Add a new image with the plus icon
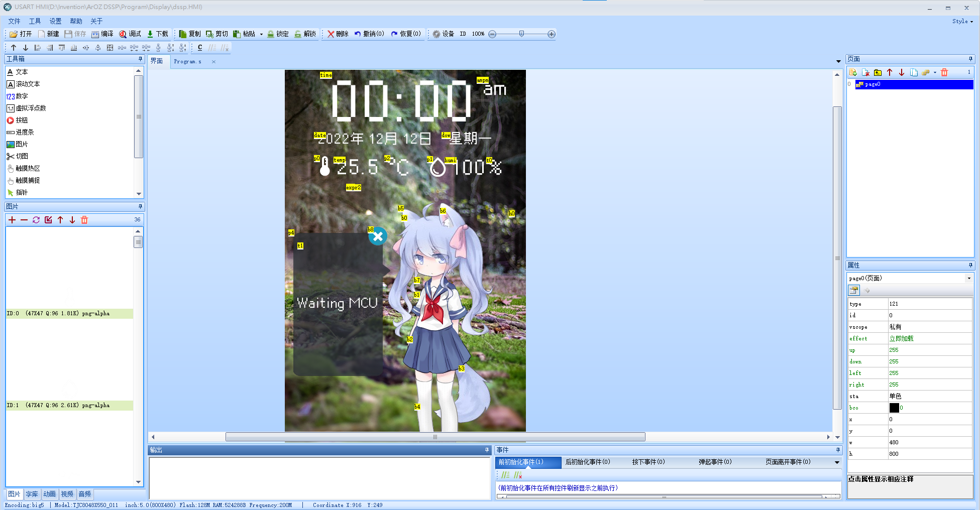This screenshot has width=980, height=510. [12, 219]
